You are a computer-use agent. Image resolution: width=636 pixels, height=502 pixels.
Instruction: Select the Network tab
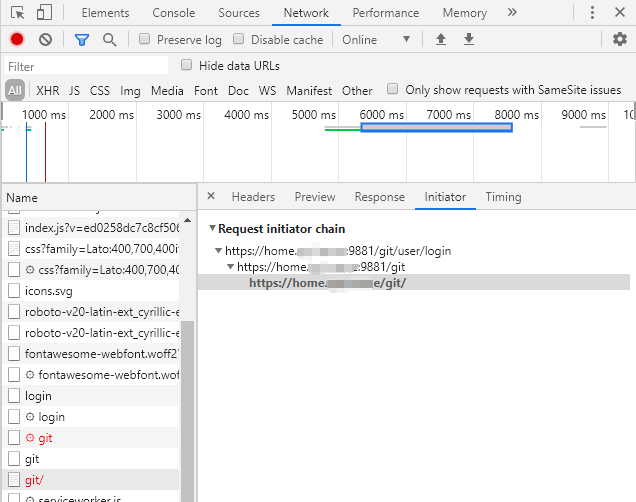[306, 13]
